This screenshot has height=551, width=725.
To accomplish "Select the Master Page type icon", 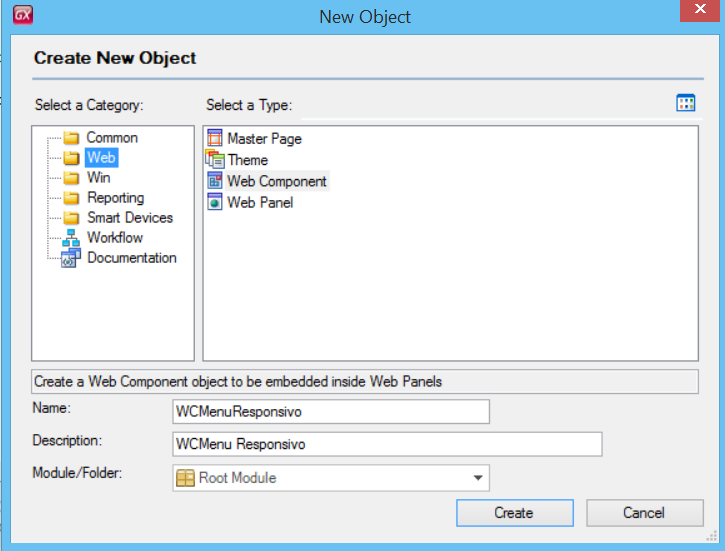I will [215, 138].
